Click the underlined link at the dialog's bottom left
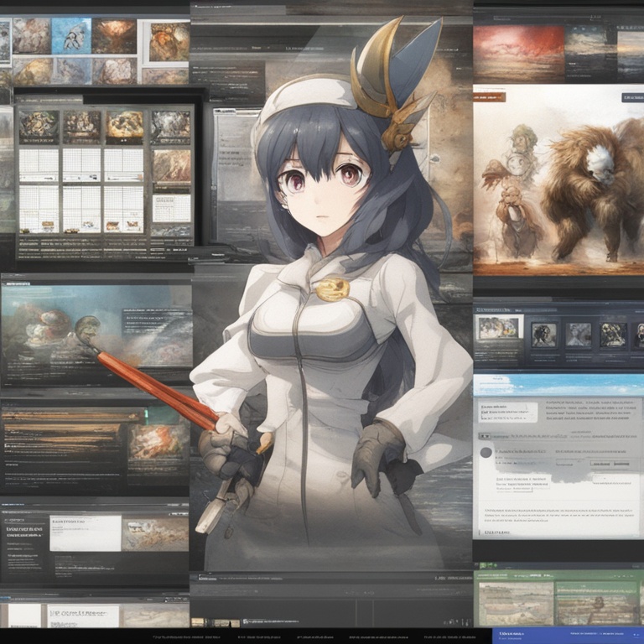This screenshot has width=644, height=644. coord(498,532)
